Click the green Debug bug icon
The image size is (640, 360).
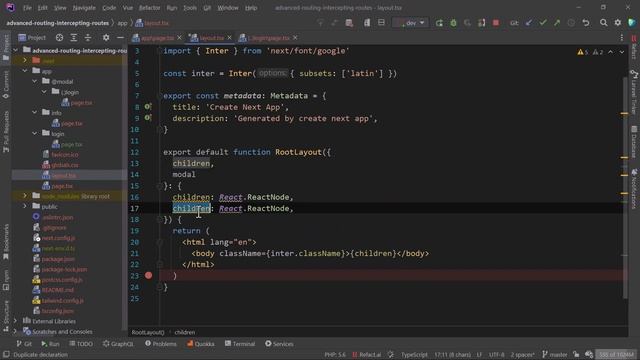(x=453, y=23)
